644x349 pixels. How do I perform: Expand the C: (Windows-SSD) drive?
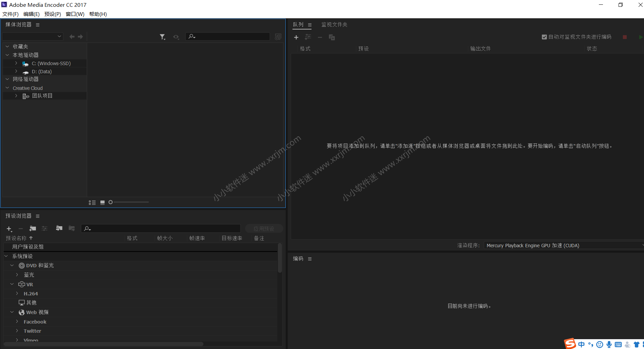(16, 63)
